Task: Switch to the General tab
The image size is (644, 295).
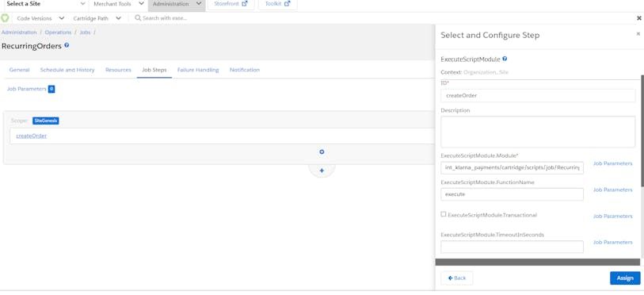Action: 19,70
